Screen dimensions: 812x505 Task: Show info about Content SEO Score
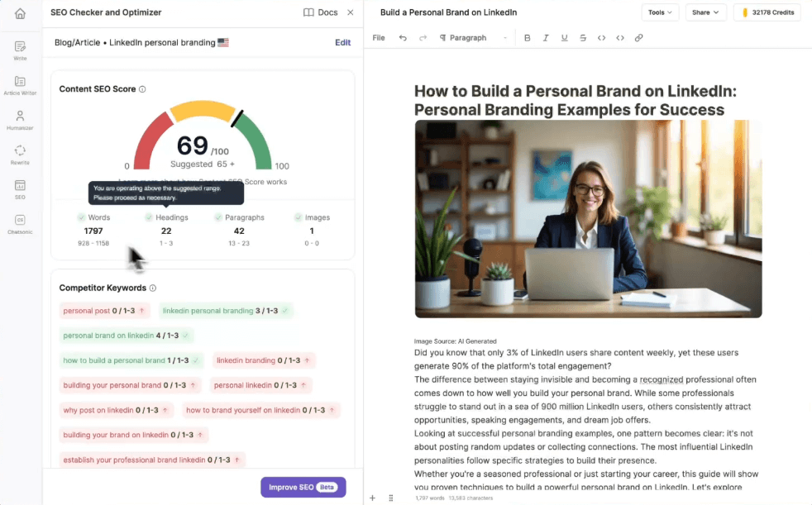tap(142, 89)
